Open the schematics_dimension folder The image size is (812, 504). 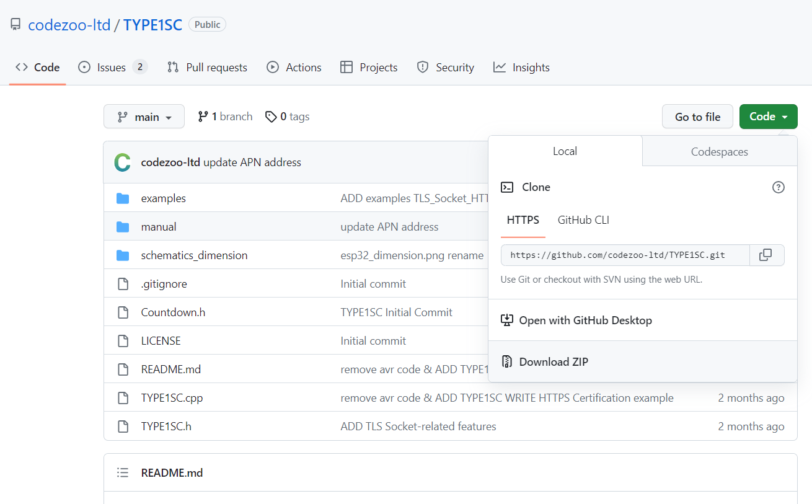[x=194, y=255]
